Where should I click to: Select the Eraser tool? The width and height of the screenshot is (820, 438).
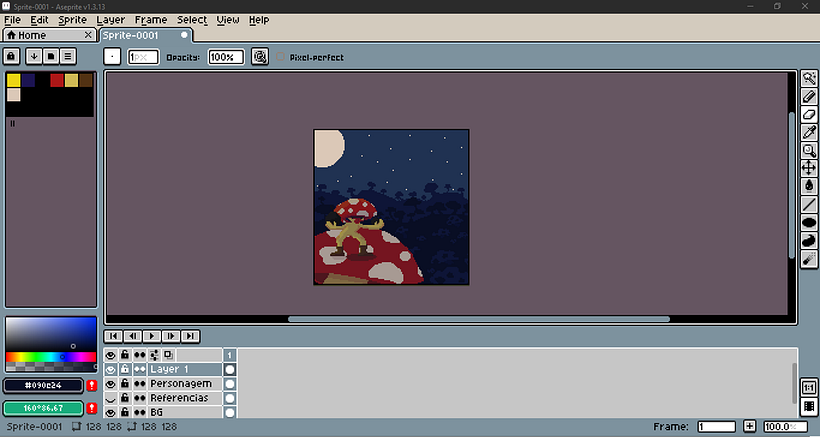(x=809, y=114)
